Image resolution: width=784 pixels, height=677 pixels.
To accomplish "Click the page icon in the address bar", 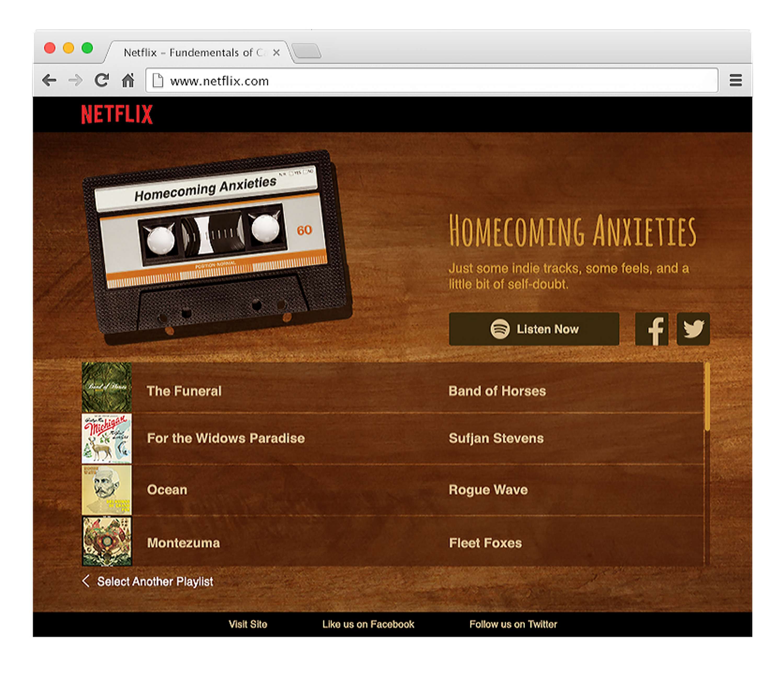I will (x=157, y=80).
